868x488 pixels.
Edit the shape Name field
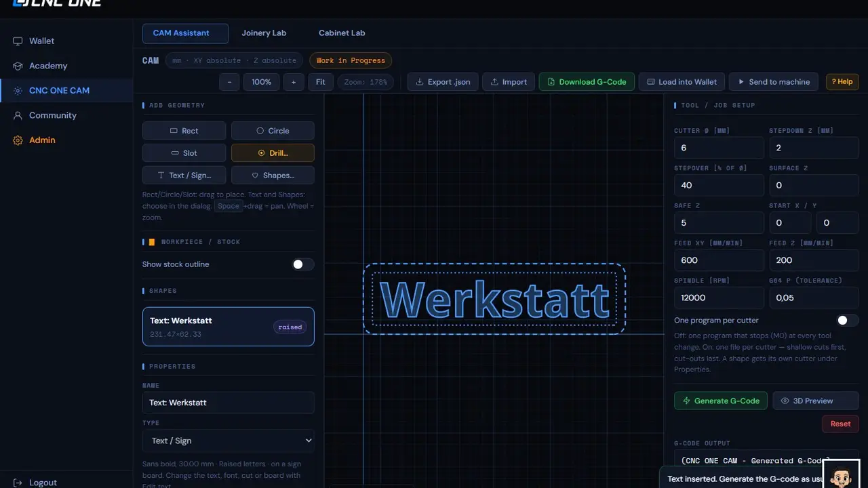coord(229,403)
